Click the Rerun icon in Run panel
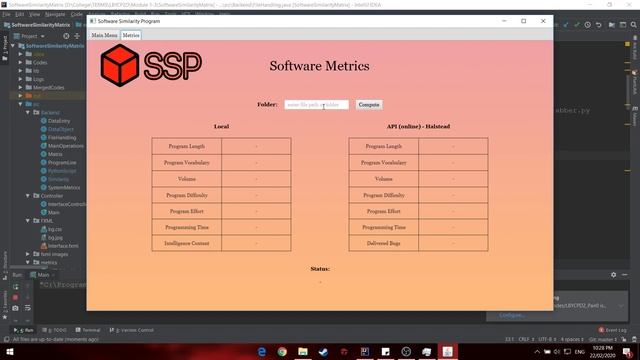The width and height of the screenshot is (640, 360). coord(15,287)
